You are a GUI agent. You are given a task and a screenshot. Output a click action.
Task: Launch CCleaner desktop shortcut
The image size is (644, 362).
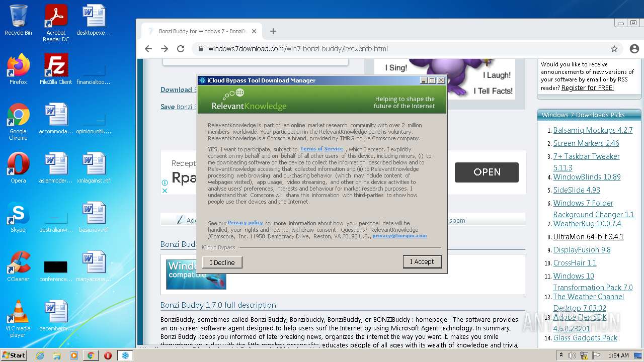pos(18,266)
